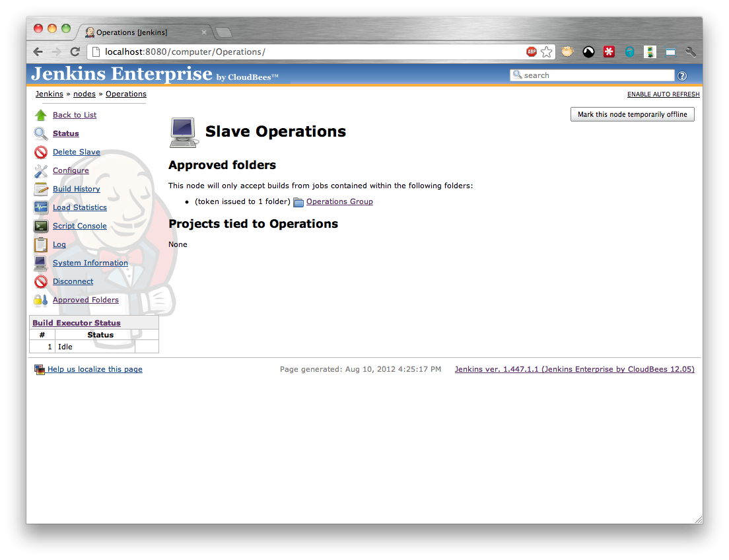The width and height of the screenshot is (729, 560).
Task: Click the Operations Group folder icon
Action: click(298, 202)
